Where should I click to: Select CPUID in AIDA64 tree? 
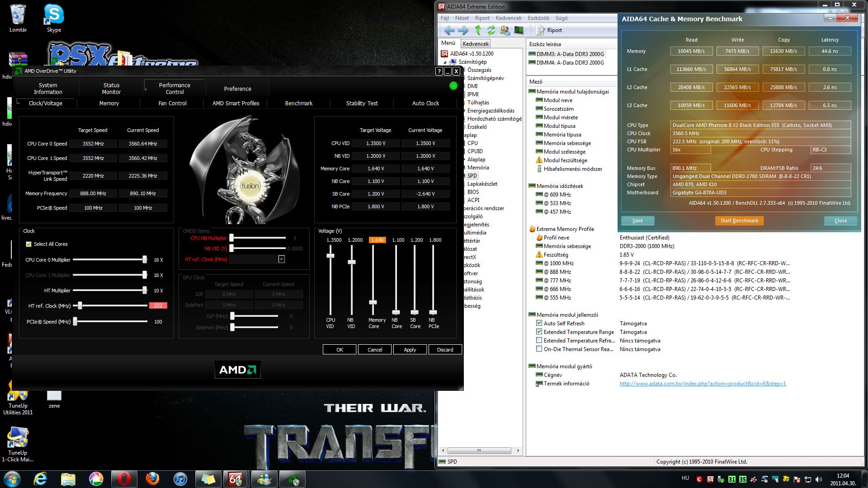475,151
